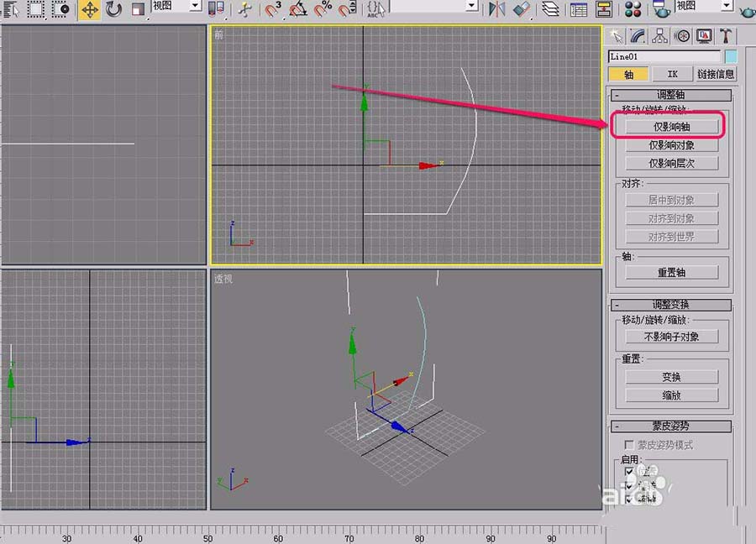Open the Layer Manager icon
756x544 pixels.
click(550, 8)
